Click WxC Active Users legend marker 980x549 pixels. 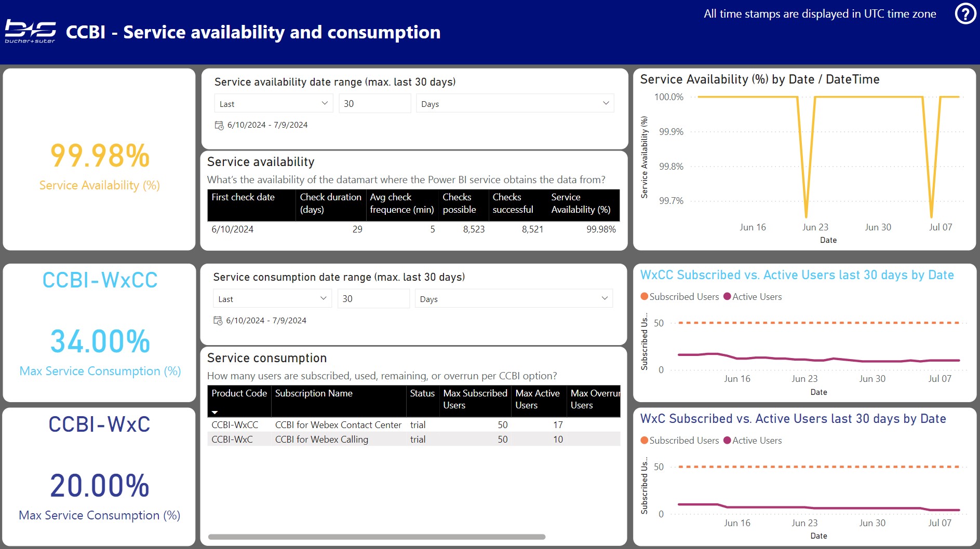tap(727, 440)
